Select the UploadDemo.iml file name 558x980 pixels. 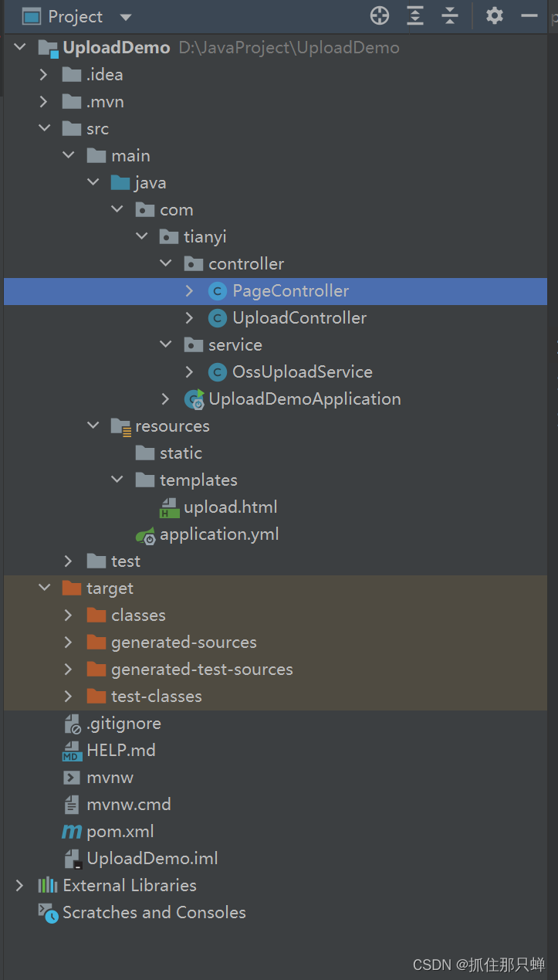153,859
